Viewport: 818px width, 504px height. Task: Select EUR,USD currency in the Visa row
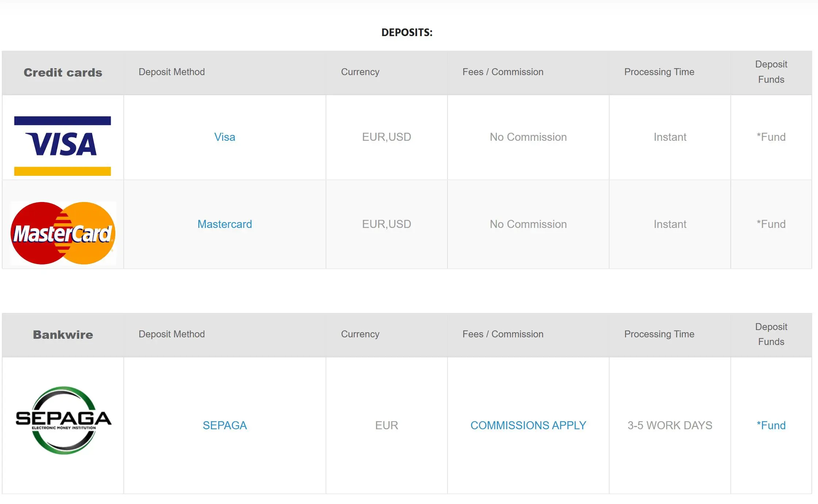click(x=387, y=137)
